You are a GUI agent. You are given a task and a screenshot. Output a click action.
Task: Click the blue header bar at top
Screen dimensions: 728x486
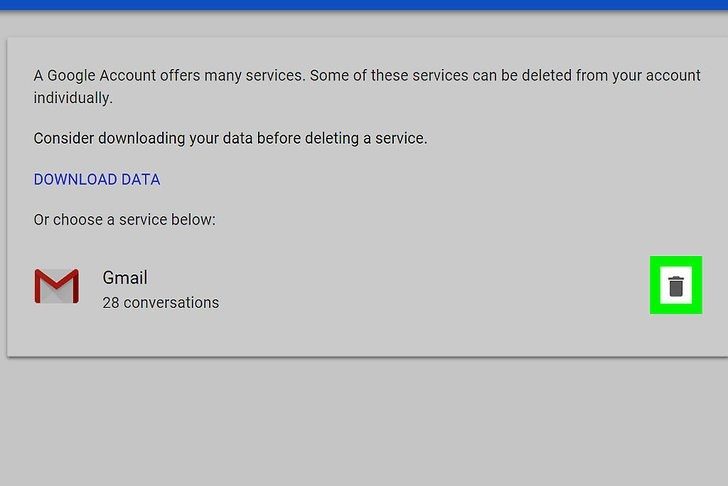[x=364, y=4]
